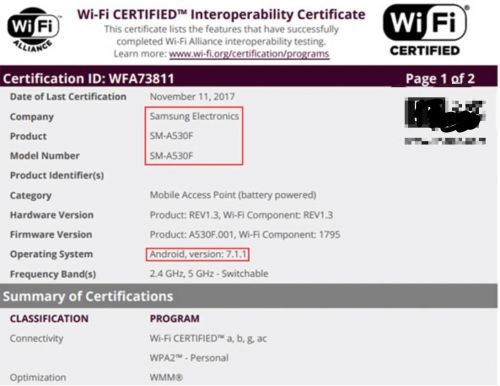Click the Wi-Fi CERTIFIED logo

pyautogui.click(x=425, y=30)
